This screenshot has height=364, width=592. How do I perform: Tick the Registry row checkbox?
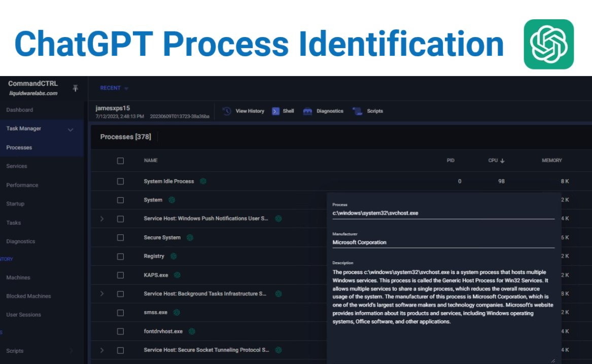tap(120, 257)
